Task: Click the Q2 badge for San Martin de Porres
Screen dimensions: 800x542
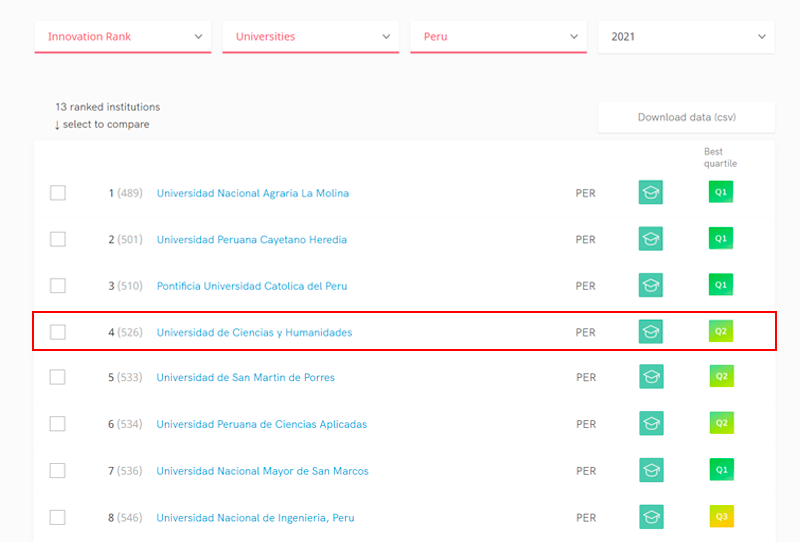Action: click(x=721, y=376)
